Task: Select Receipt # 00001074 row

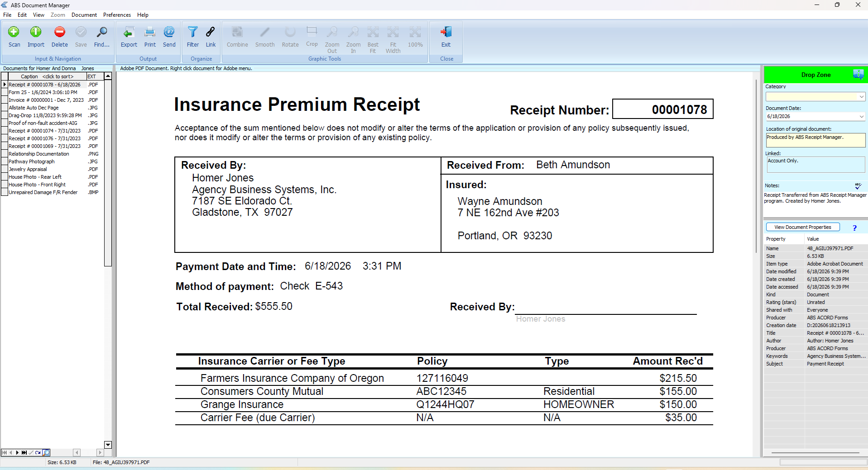Action: point(53,131)
